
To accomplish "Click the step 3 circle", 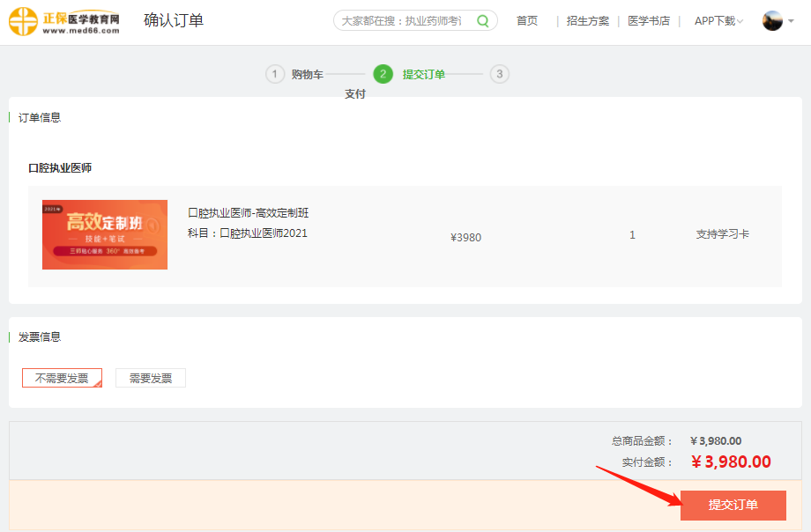I will pyautogui.click(x=500, y=74).
